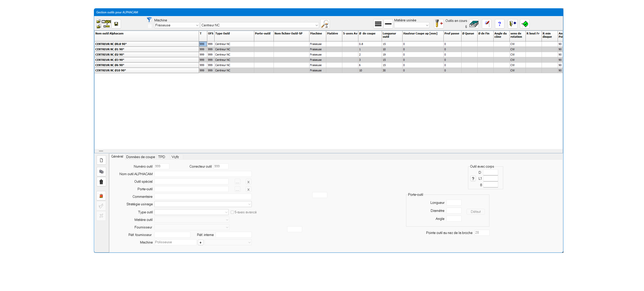Click the Porte-outil Diamètre field
The image size is (644, 291).
tap(454, 211)
